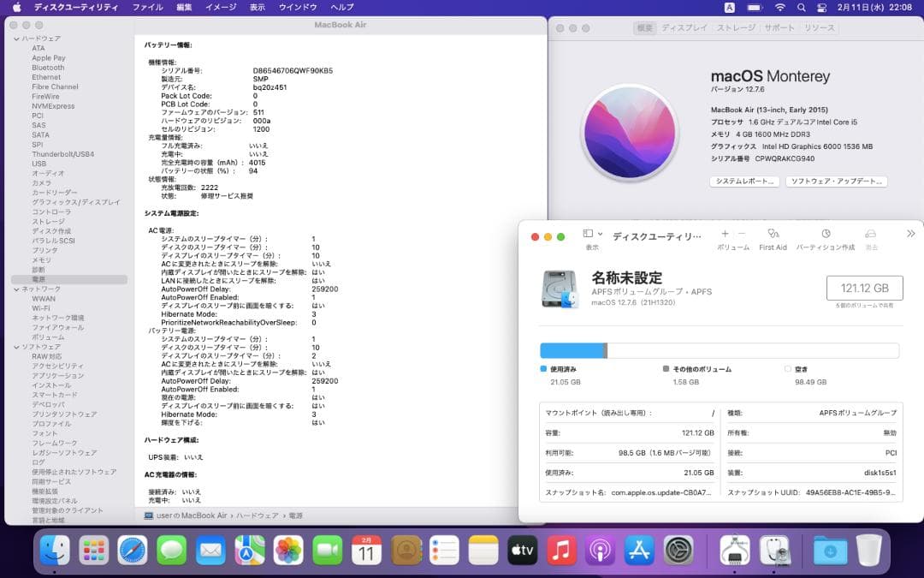Open Reminders app in Dock
This screenshot has height=578, width=924.
(444, 551)
